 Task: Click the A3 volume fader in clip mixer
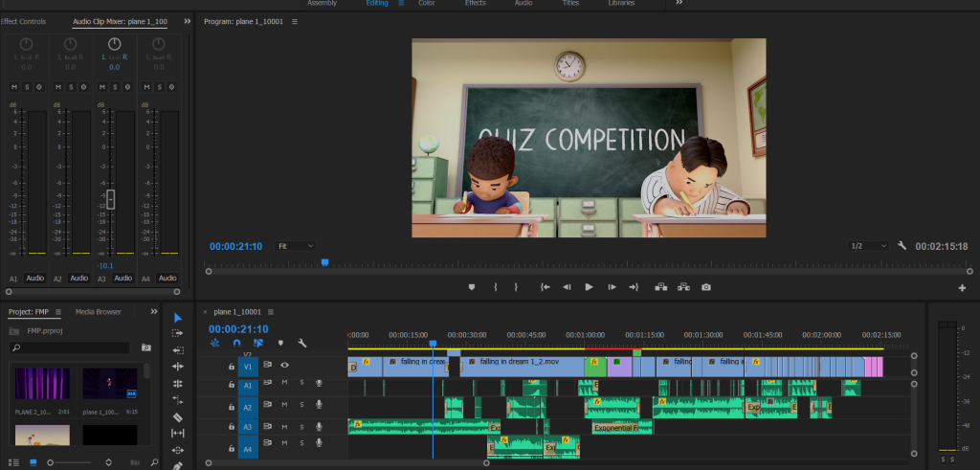coord(111,199)
